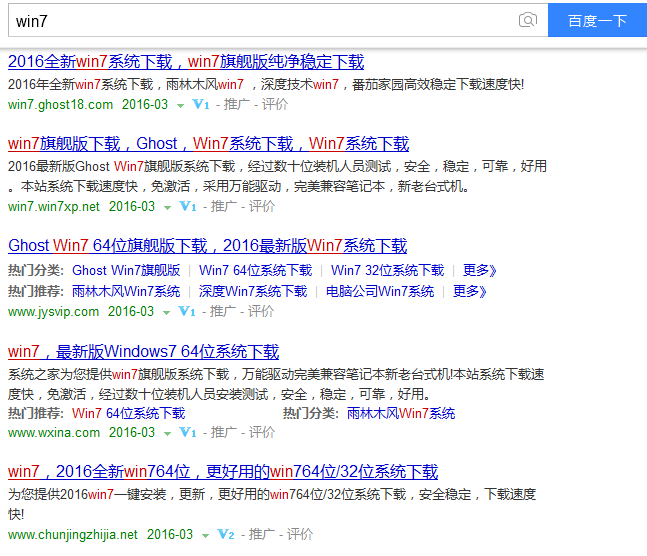Click 评价 beside win7.ghost18.com
This screenshot has height=556, width=647.
point(275,104)
